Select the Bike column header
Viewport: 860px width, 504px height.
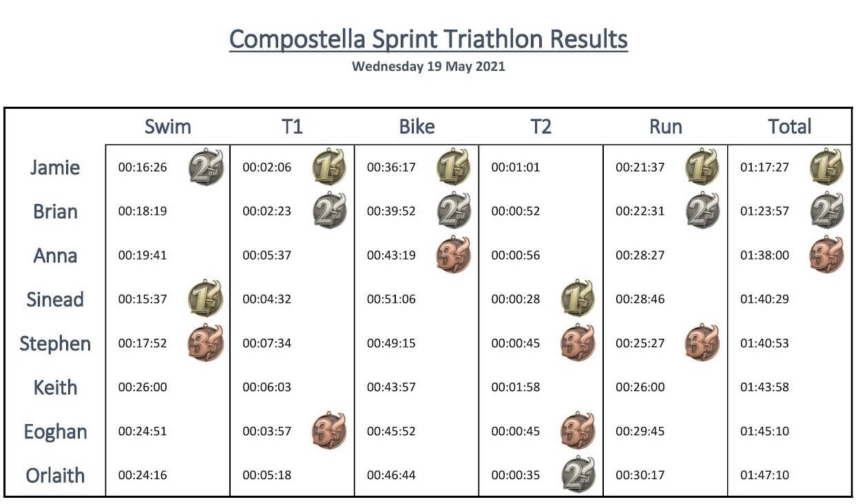417,127
